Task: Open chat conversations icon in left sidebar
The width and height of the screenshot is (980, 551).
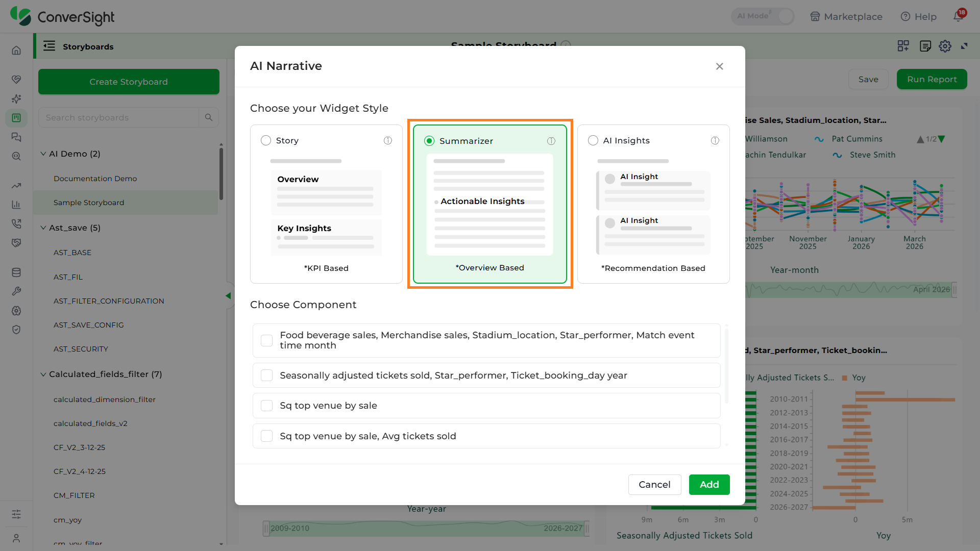Action: pyautogui.click(x=16, y=137)
